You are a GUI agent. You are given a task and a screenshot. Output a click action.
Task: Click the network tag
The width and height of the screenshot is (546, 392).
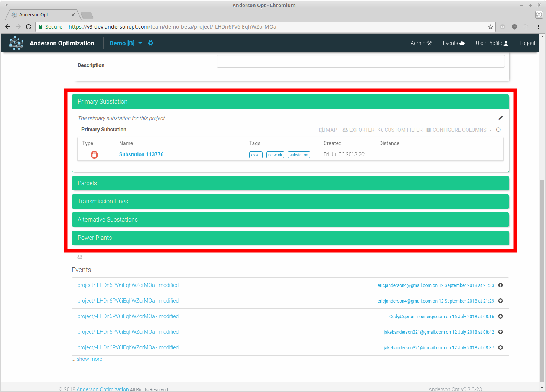pyautogui.click(x=275, y=155)
